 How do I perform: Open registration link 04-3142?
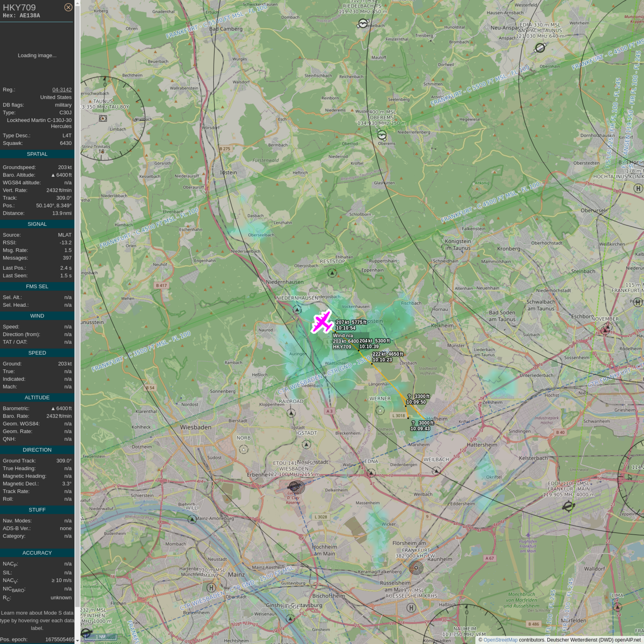[x=62, y=89]
